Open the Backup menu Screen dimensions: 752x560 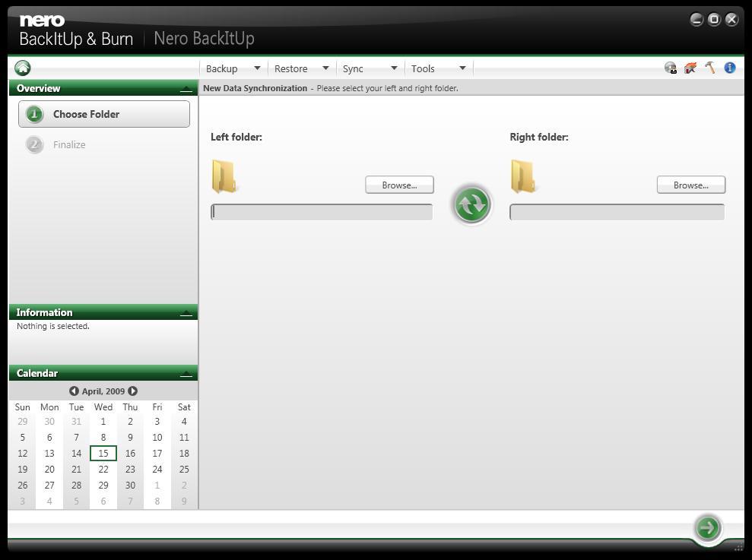coord(221,68)
